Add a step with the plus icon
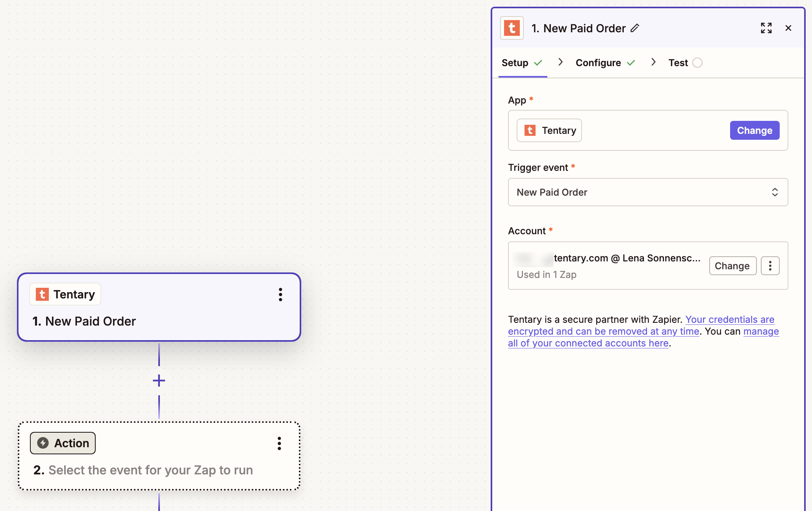Screen dimensions: 812x511 point(159,380)
